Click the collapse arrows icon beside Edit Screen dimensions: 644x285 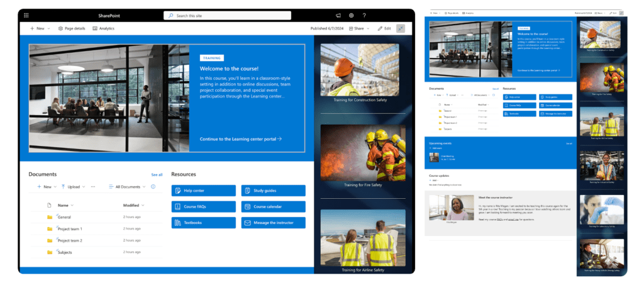coord(401,28)
